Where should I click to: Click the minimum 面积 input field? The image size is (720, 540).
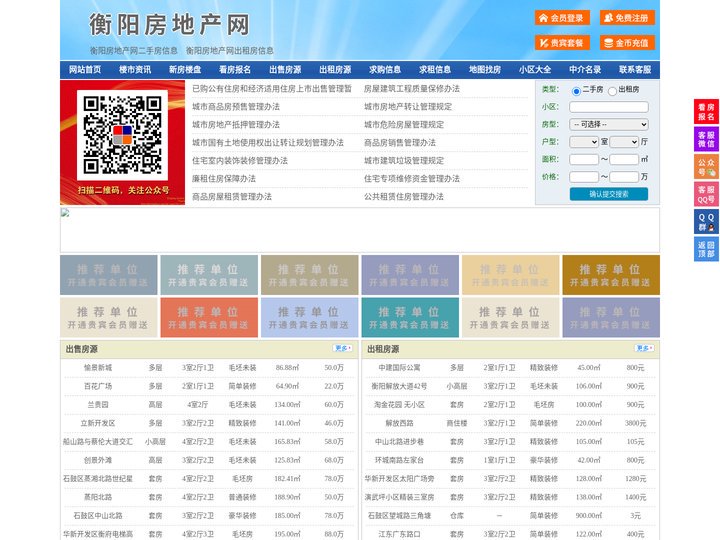tap(584, 159)
